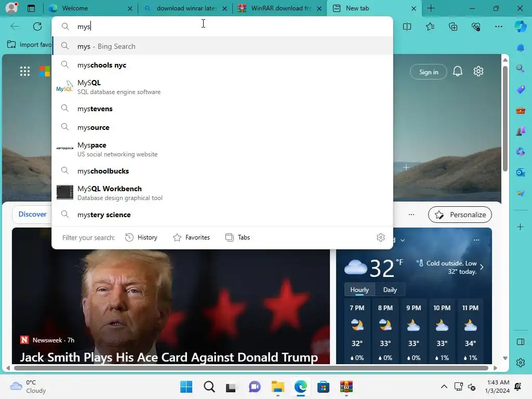Open the sidebar Search icon
Viewport: 532px width, 399px height.
coord(521,69)
